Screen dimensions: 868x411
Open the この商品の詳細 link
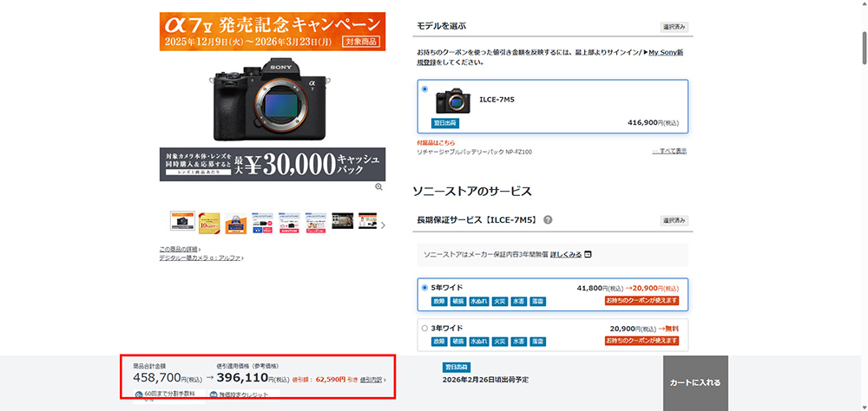click(180, 250)
